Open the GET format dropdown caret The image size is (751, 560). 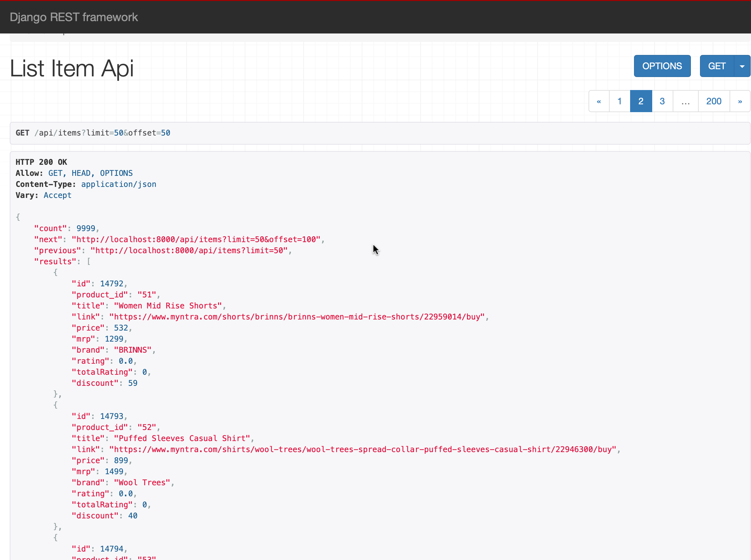[x=742, y=66]
